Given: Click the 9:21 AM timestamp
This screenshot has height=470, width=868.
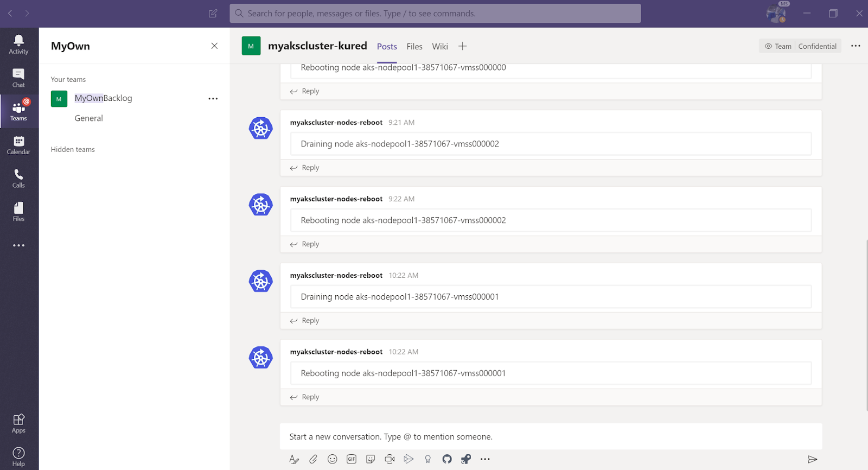Looking at the screenshot, I should coord(401,123).
